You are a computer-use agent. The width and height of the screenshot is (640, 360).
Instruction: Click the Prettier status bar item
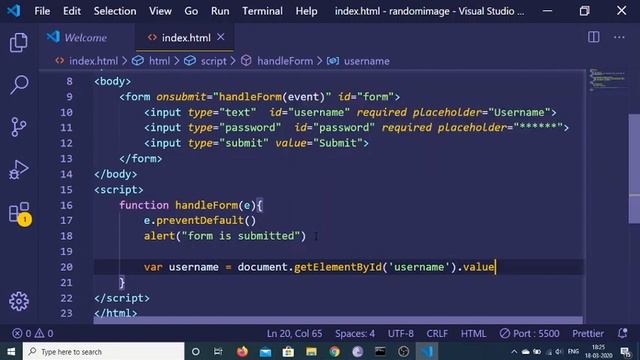[588, 333]
